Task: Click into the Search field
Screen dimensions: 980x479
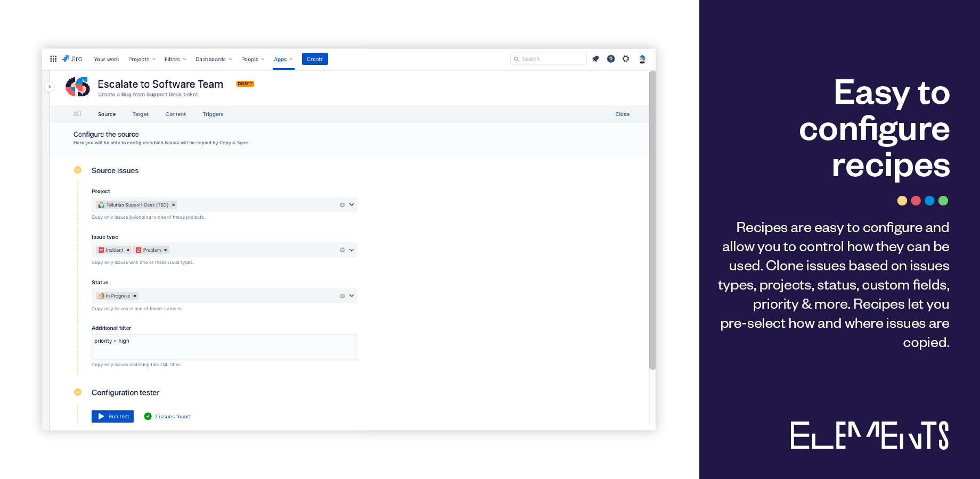Action: [549, 59]
